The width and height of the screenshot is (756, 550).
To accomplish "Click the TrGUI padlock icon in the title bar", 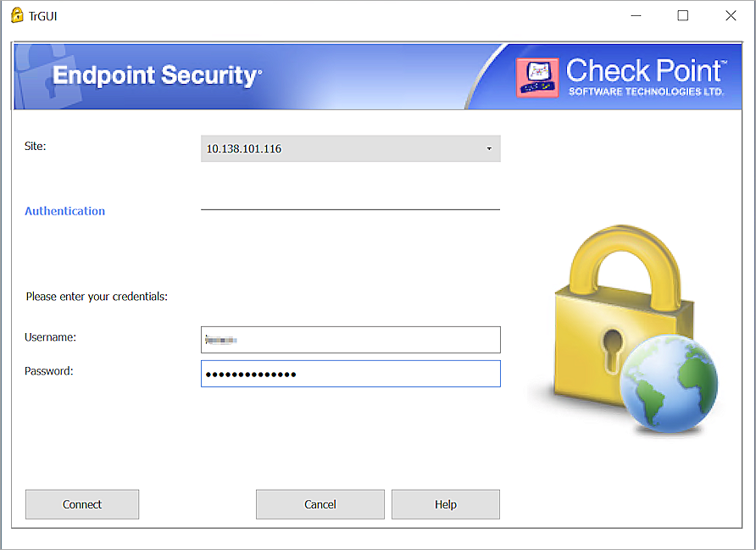I will 15,15.
